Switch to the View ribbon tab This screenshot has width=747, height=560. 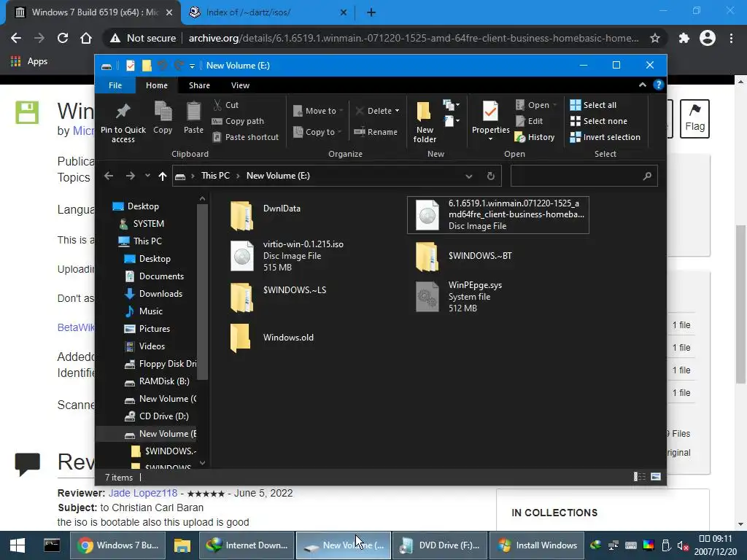tap(240, 85)
